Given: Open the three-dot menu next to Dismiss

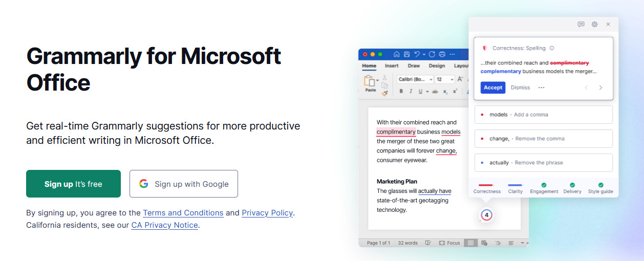Looking at the screenshot, I should point(541,88).
